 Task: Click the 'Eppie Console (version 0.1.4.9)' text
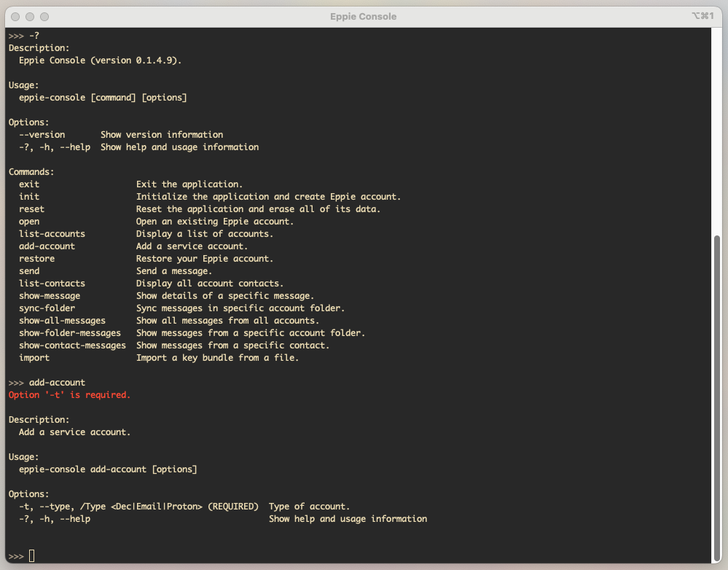pos(101,60)
